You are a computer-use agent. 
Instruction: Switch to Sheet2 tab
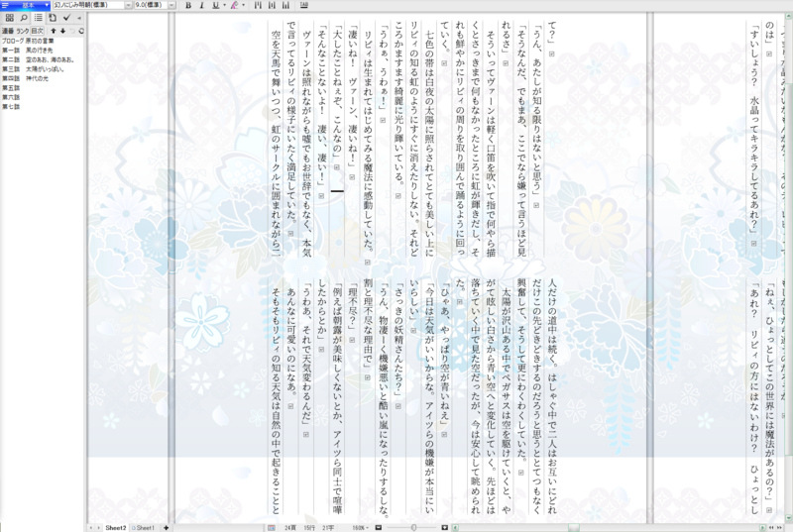click(115, 527)
